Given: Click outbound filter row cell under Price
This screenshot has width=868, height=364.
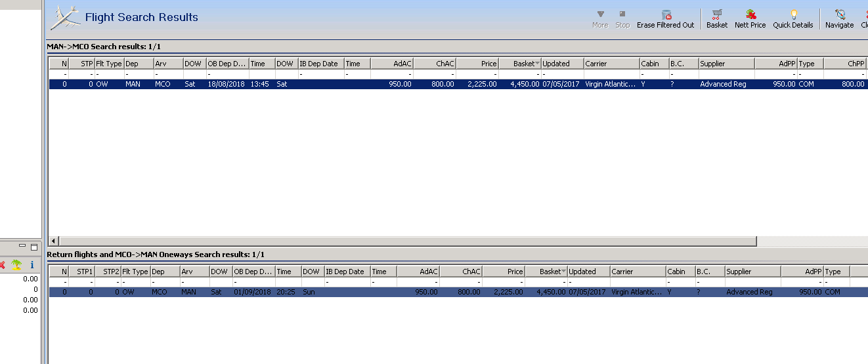Looking at the screenshot, I should [477, 74].
